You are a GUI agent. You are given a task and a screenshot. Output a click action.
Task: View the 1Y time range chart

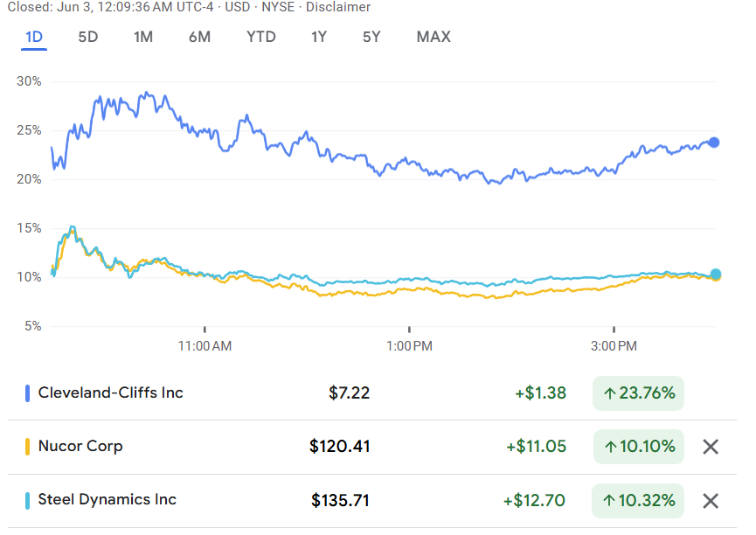coord(319,37)
